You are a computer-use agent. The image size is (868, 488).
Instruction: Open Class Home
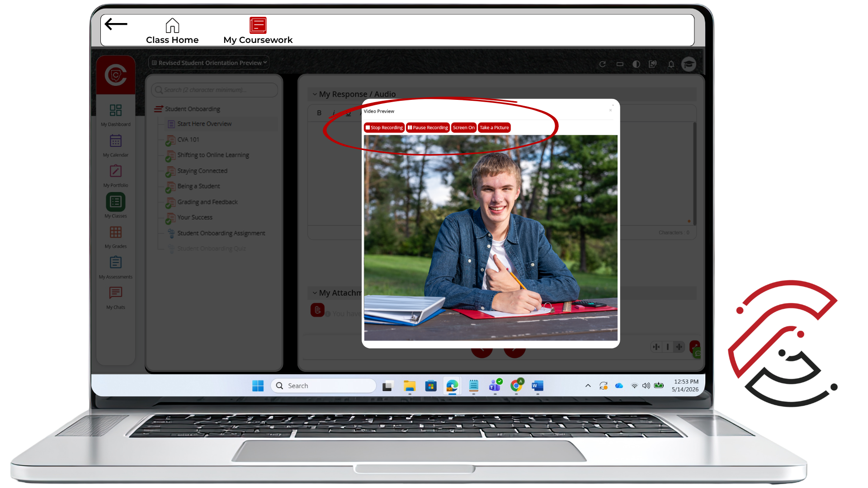pos(172,31)
